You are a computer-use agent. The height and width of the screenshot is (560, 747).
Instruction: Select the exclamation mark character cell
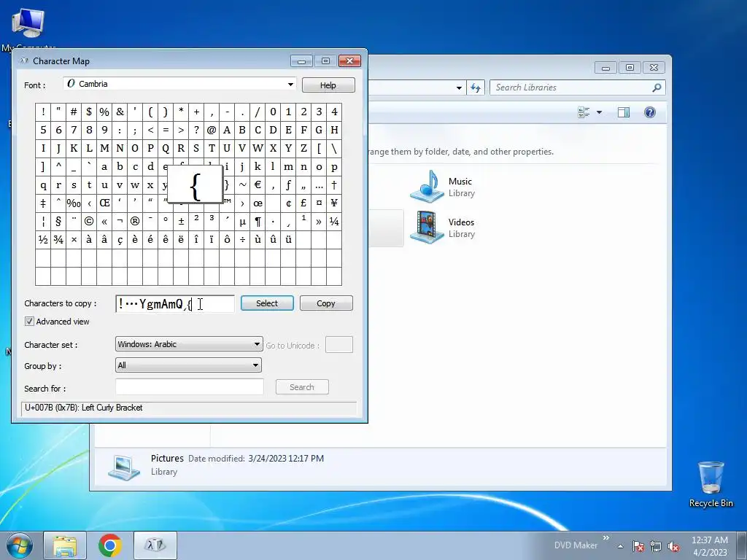(43, 112)
